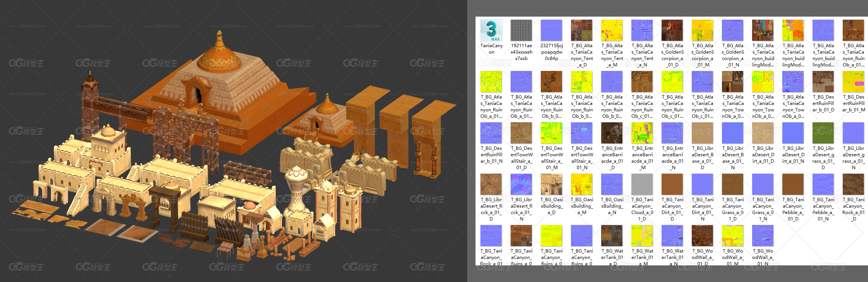Select GoldenScorpion_a_01_D texture icon

pos(672,31)
